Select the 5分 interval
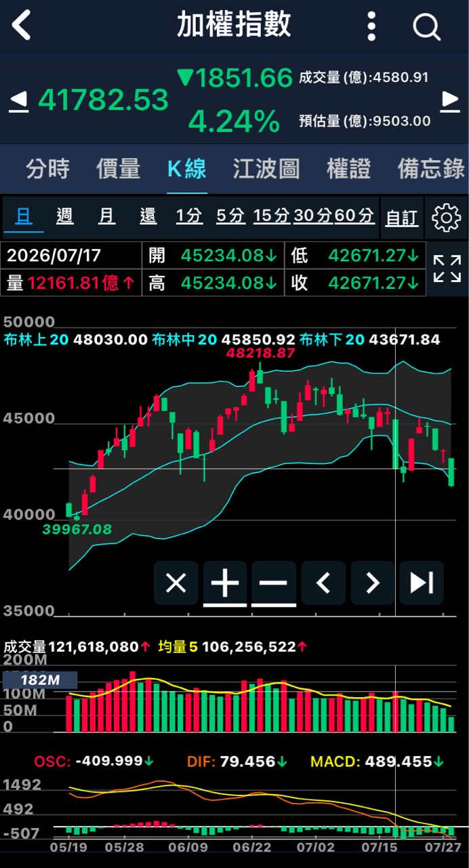Viewport: 469px width, 868px height. coord(230,216)
